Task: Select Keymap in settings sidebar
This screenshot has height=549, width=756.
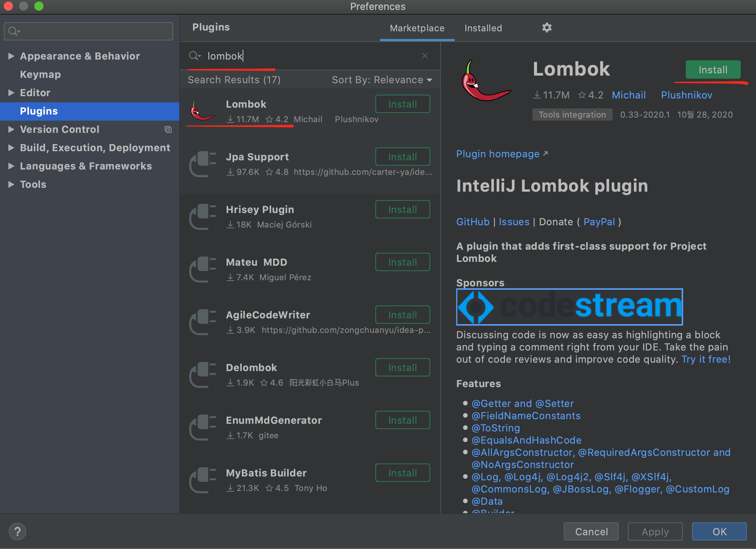Action: (x=40, y=74)
